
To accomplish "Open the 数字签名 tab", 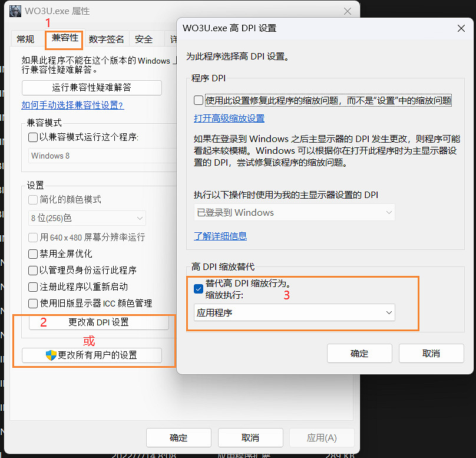I will [x=106, y=39].
